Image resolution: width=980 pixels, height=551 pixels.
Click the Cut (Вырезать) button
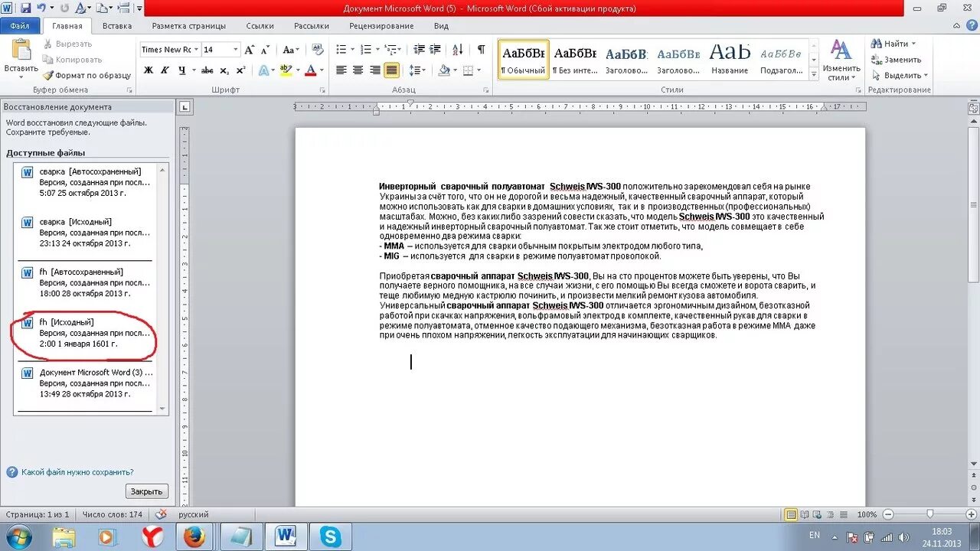tap(67, 44)
